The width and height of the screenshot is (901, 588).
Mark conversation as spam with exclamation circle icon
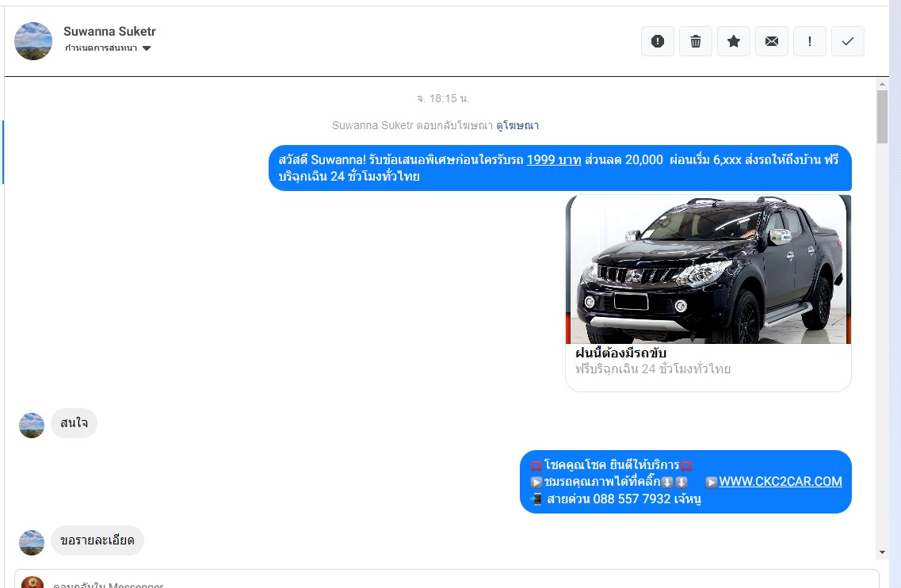(658, 41)
